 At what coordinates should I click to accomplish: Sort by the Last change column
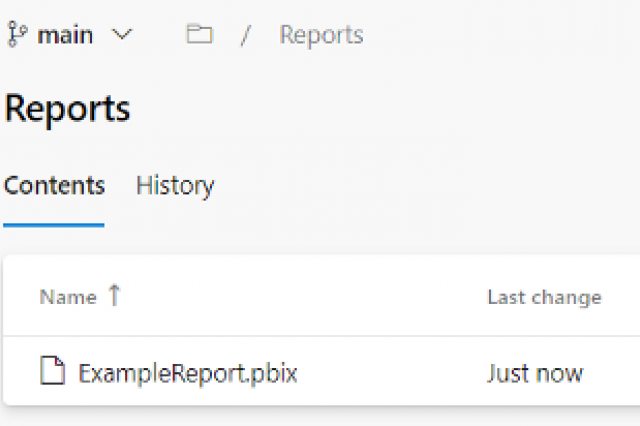[544, 297]
